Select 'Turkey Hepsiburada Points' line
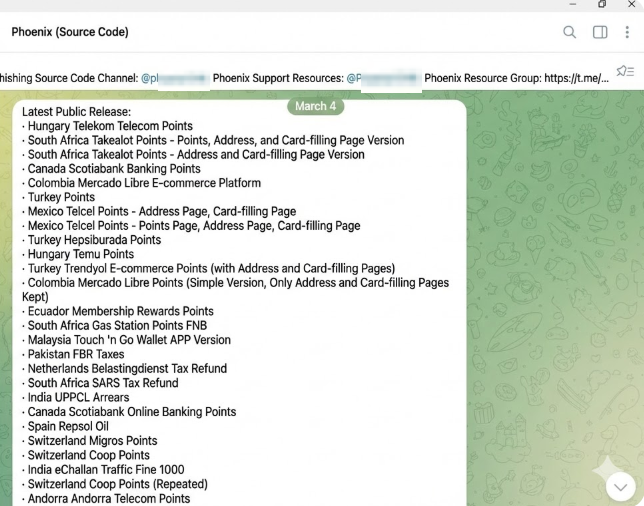 (x=91, y=240)
